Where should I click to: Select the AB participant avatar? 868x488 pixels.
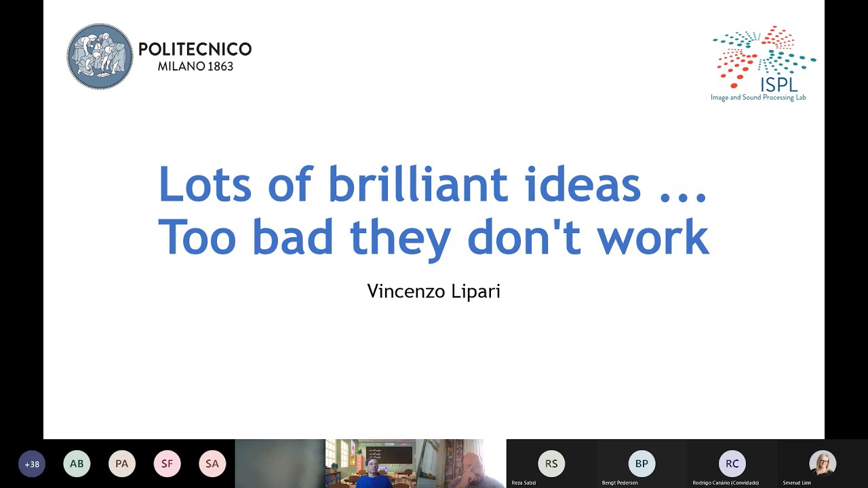pyautogui.click(x=77, y=464)
